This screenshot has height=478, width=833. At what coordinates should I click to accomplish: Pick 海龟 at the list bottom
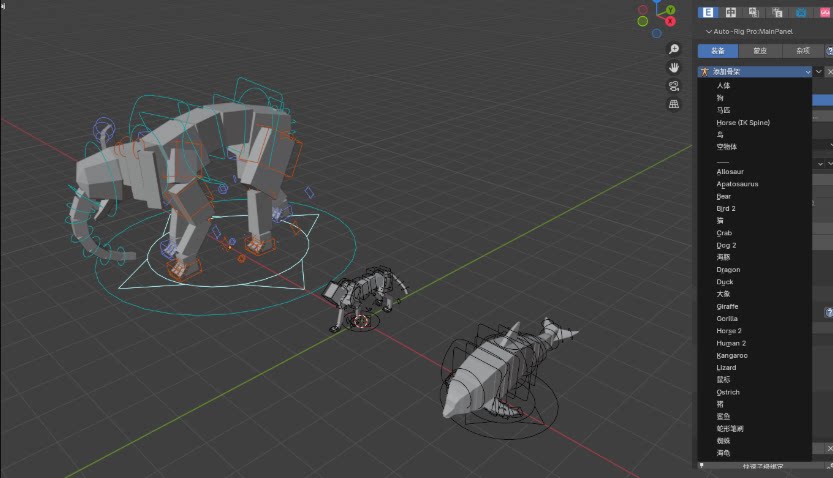coord(723,453)
